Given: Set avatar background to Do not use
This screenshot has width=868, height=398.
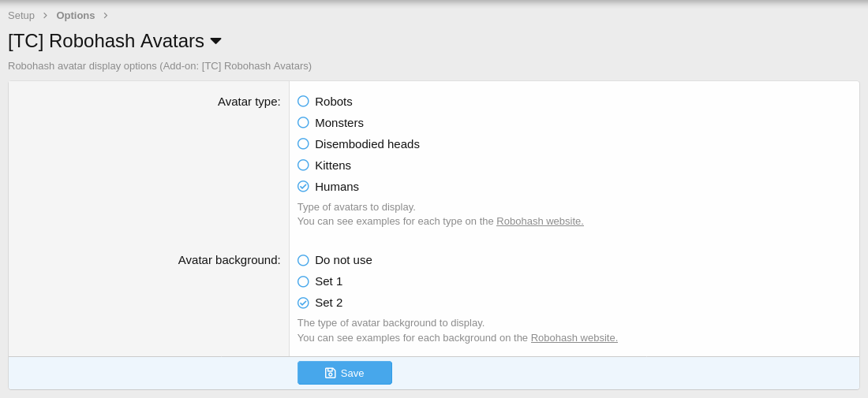Looking at the screenshot, I should [303, 260].
